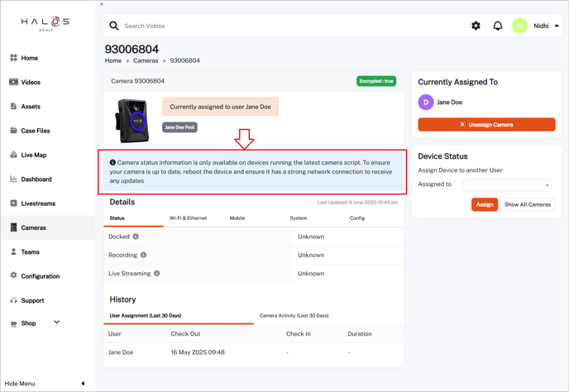Click the Jane Doe Pool tag
Screen dimensions: 569x392
179,127
